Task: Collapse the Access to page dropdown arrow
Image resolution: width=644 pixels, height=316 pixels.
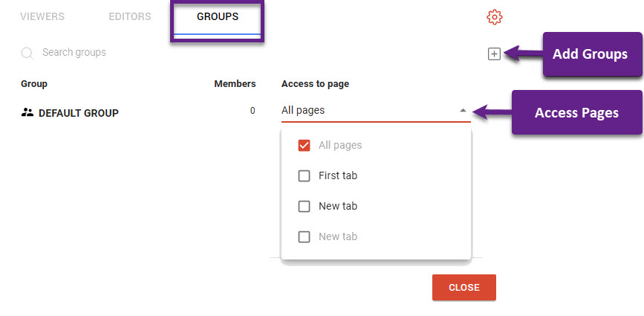Action: pyautogui.click(x=463, y=111)
